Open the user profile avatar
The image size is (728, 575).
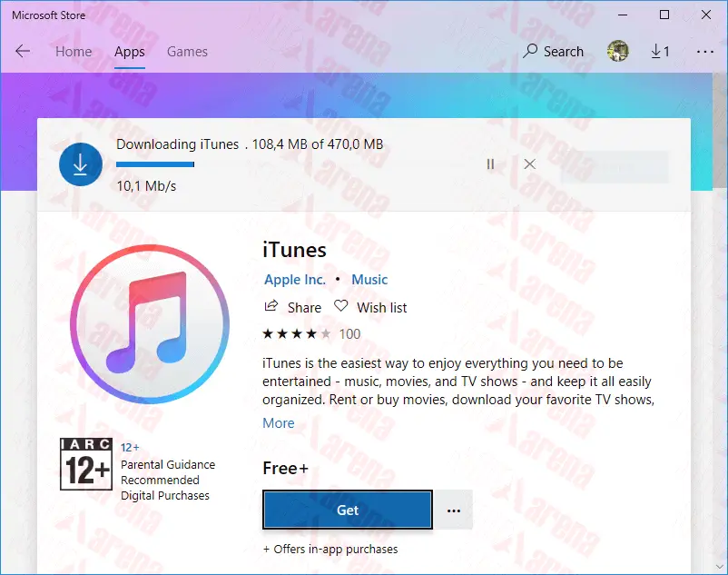(617, 51)
